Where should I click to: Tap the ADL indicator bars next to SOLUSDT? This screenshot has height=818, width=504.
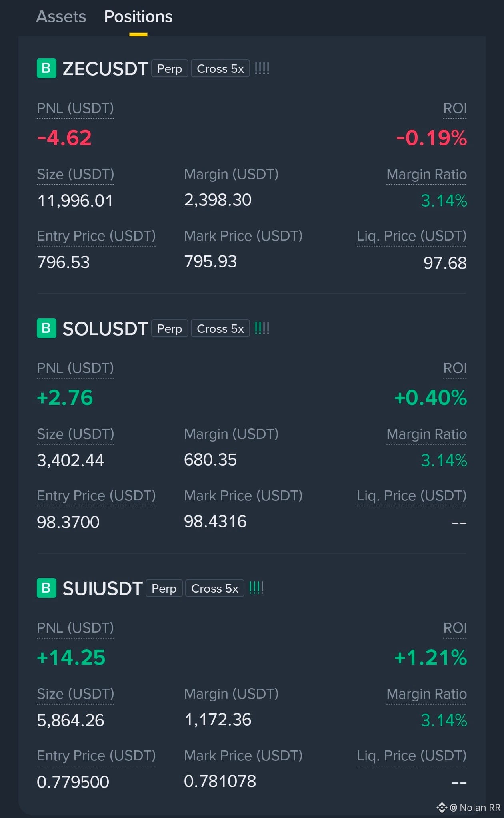coord(262,328)
